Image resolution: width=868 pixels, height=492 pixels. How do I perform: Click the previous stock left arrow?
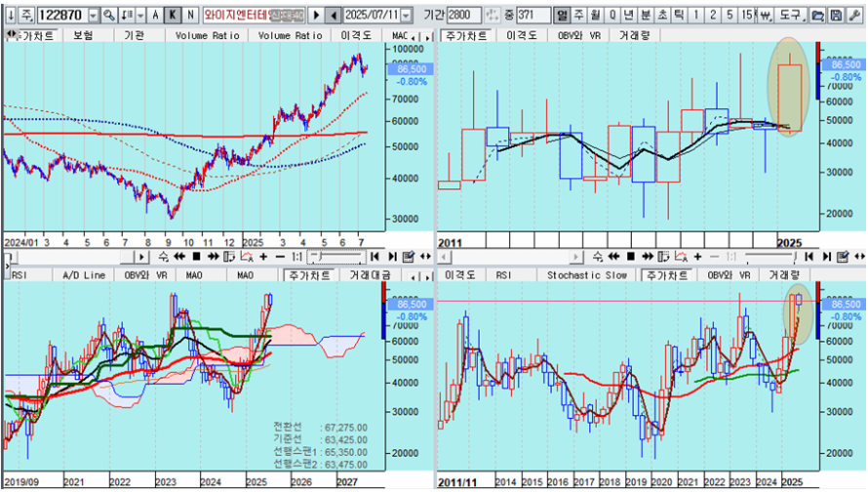[x=334, y=16]
